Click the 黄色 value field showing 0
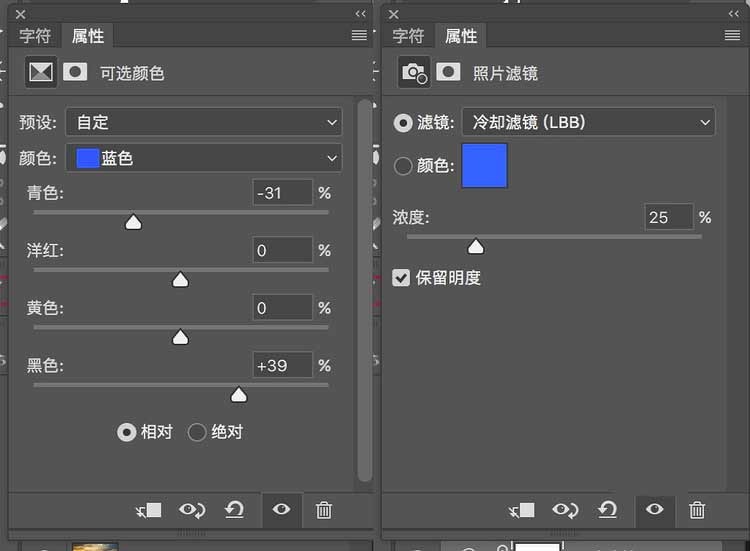The height and width of the screenshot is (551, 750). coord(283,308)
